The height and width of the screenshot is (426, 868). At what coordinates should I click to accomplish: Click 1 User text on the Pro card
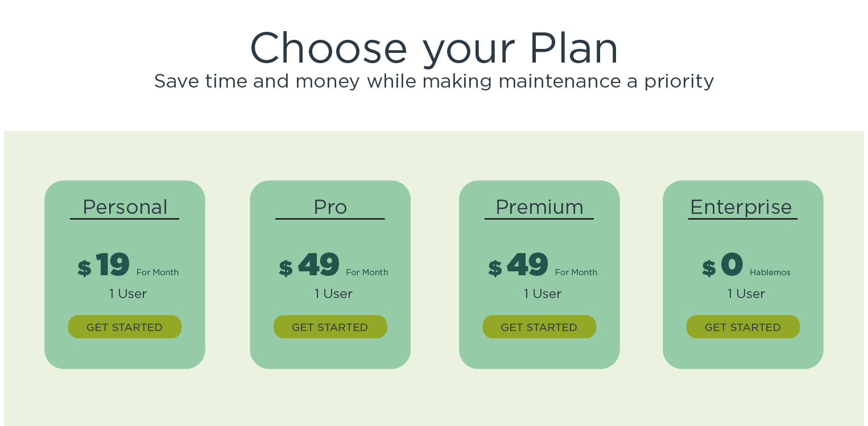coord(333,294)
